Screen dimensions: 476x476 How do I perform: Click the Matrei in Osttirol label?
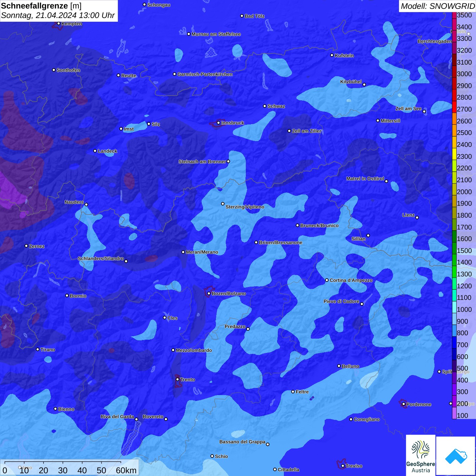pyautogui.click(x=365, y=178)
